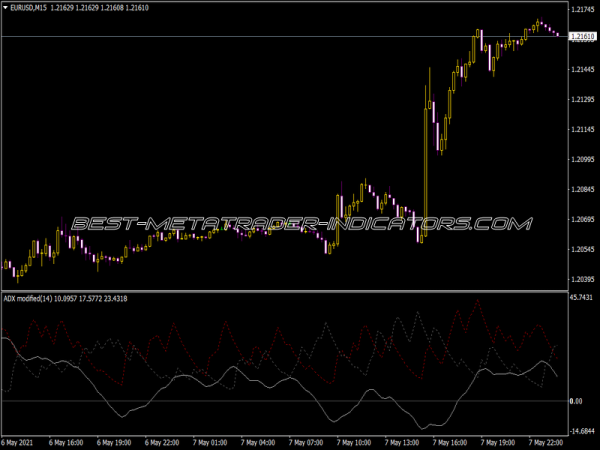Click the 45.7431 indicator scale value
The height and width of the screenshot is (450, 600).
pos(582,298)
